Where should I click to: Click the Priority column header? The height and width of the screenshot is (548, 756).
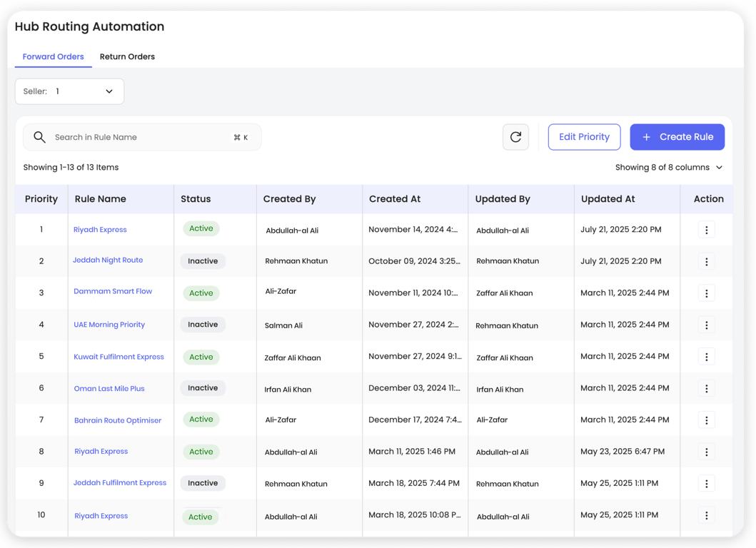(x=41, y=199)
